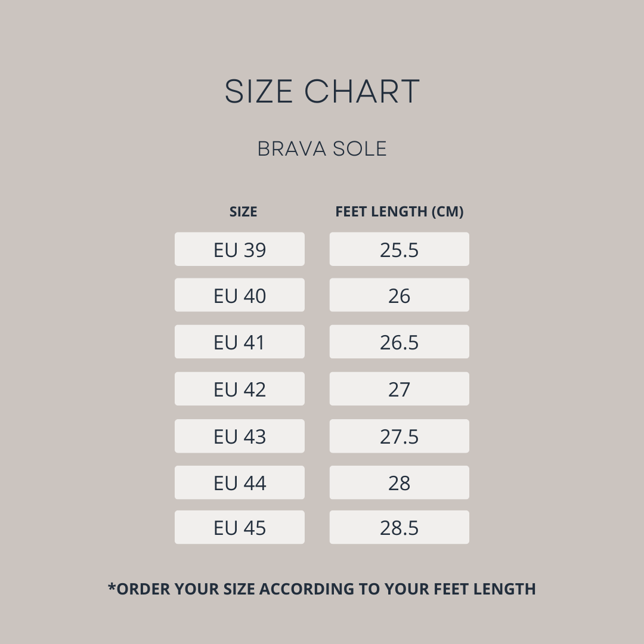Viewport: 644px width, 644px height.
Task: Click the 28 feet length cell
Action: [400, 482]
